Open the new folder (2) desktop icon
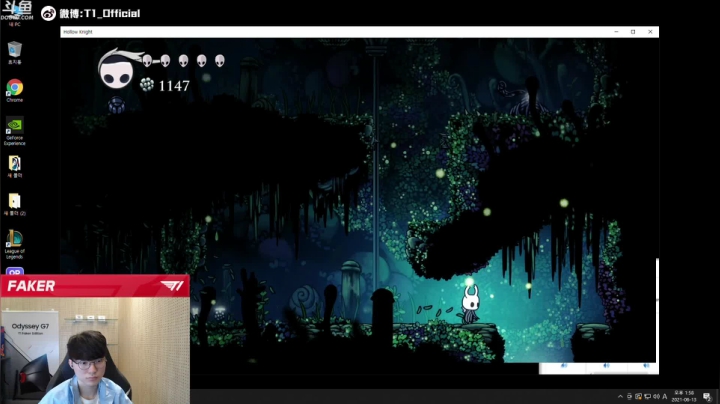The height and width of the screenshot is (404, 720). pos(15,204)
